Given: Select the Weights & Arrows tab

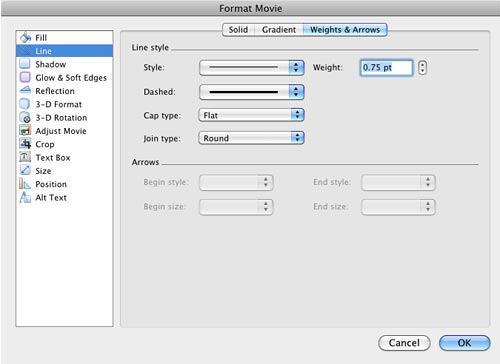Looking at the screenshot, I should coord(345,30).
